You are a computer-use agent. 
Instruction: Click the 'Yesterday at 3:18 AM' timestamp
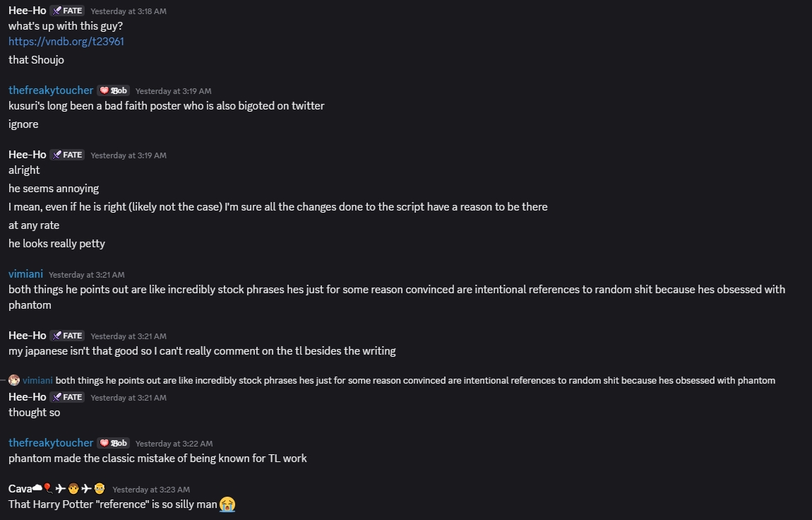tap(129, 11)
